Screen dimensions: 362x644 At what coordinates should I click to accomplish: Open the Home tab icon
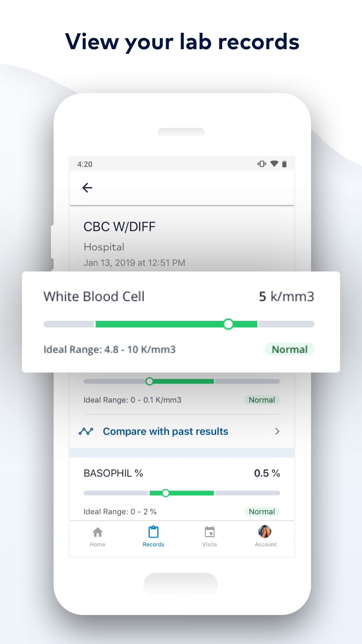98,532
